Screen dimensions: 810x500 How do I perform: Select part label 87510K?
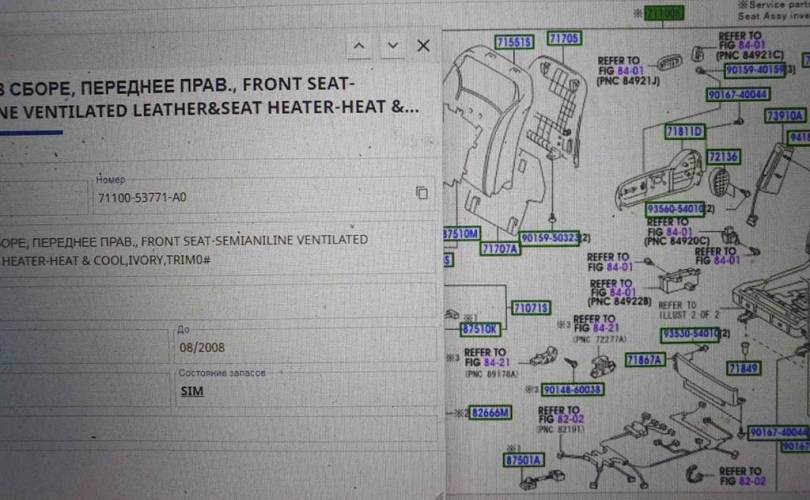pos(480,328)
